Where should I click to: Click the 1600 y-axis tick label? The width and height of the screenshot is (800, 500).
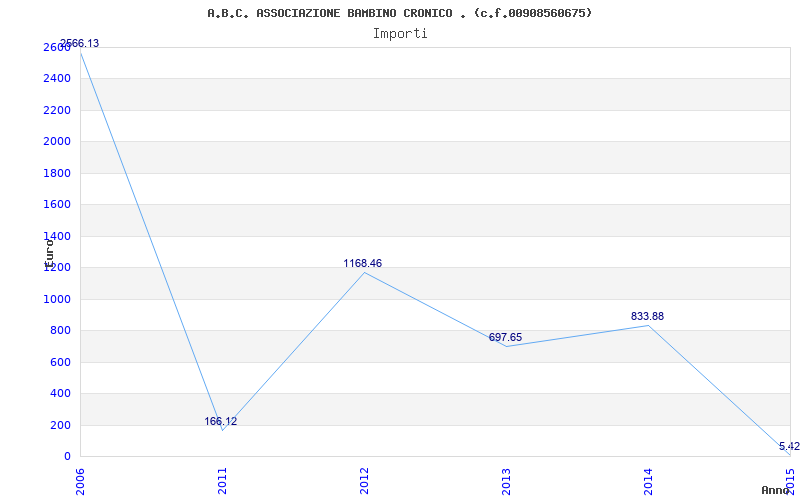click(x=55, y=205)
